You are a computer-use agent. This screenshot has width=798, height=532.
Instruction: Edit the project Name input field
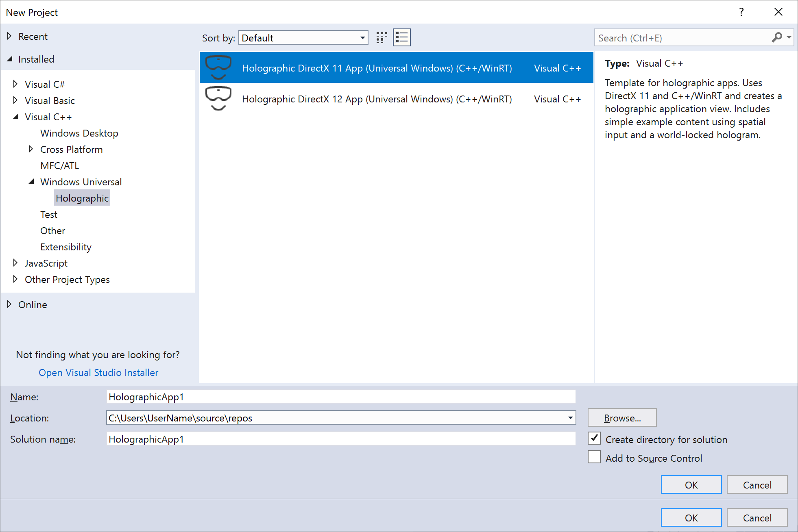tap(338, 397)
